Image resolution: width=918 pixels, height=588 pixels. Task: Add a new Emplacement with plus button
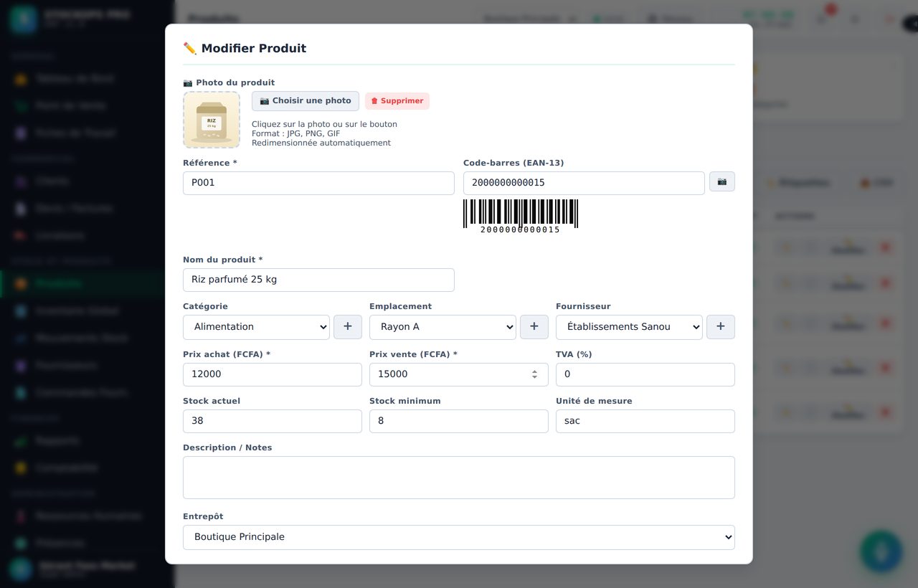point(534,327)
